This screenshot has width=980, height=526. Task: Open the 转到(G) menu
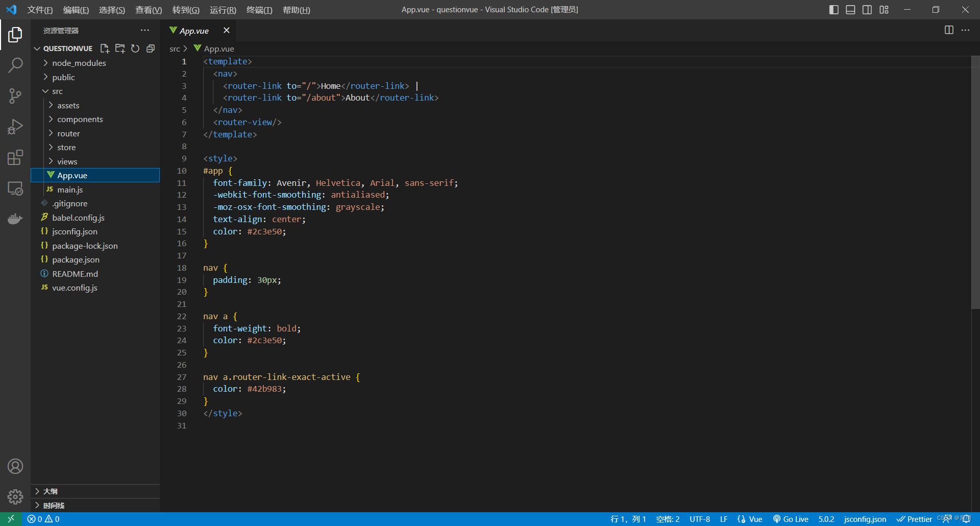pyautogui.click(x=186, y=10)
